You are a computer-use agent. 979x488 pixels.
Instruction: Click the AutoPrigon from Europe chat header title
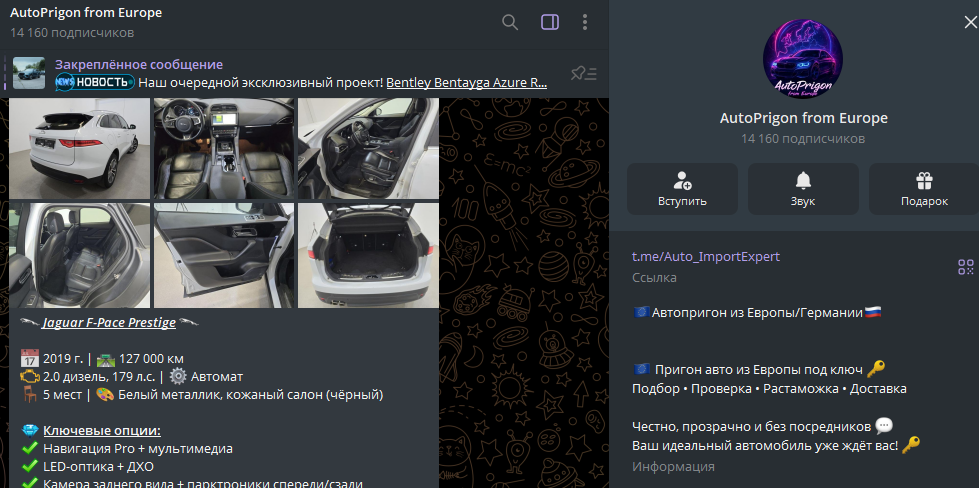point(86,12)
